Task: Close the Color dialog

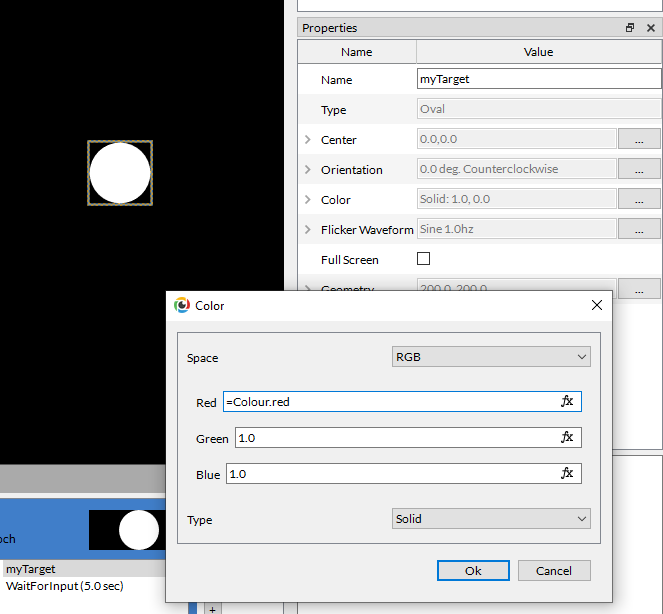Action: pyautogui.click(x=597, y=306)
